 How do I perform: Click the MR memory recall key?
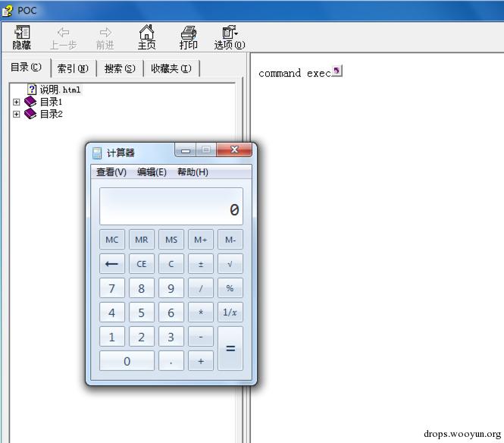(142, 240)
